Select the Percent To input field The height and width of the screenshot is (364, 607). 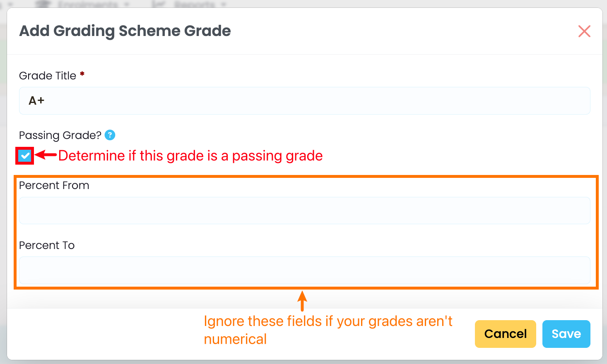[x=304, y=270]
